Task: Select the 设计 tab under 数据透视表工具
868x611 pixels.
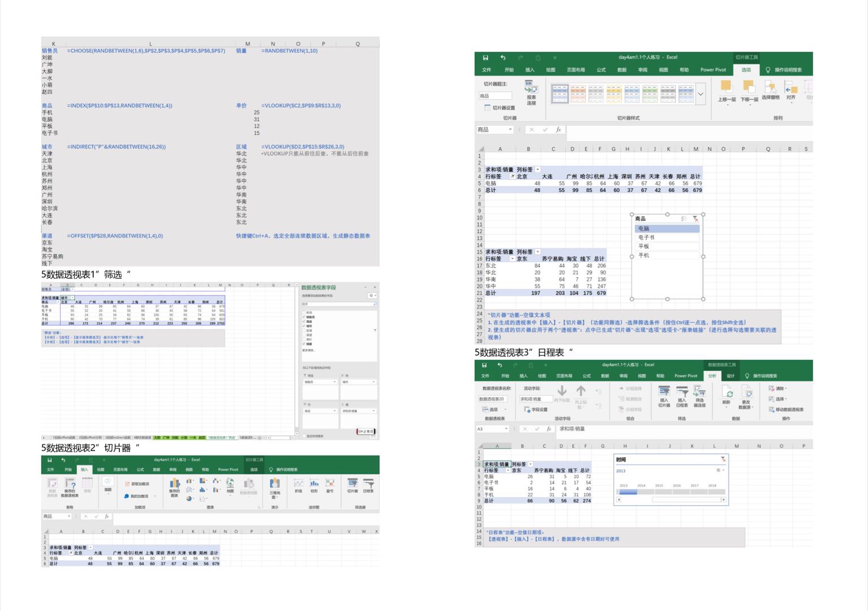Action: pyautogui.click(x=731, y=376)
